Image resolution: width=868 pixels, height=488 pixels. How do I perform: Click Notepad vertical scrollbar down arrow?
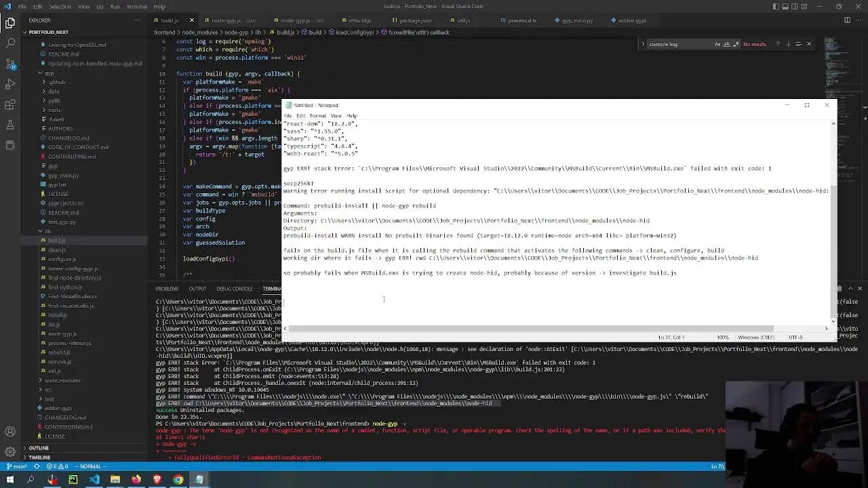pyautogui.click(x=833, y=321)
